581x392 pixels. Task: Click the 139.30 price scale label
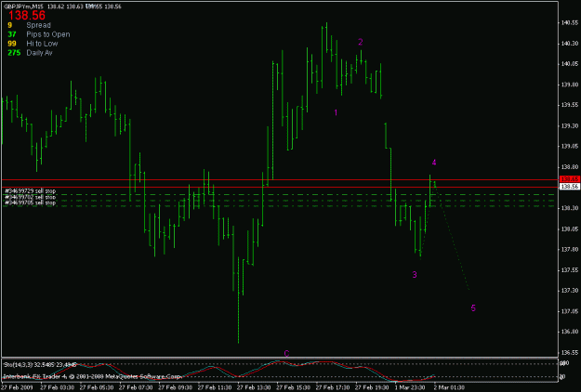point(570,125)
